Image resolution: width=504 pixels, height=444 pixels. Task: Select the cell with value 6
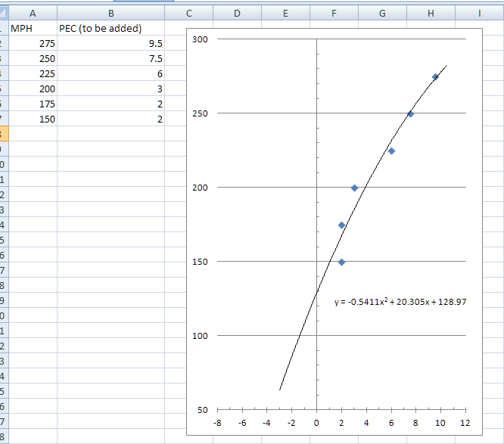pyautogui.click(x=111, y=73)
